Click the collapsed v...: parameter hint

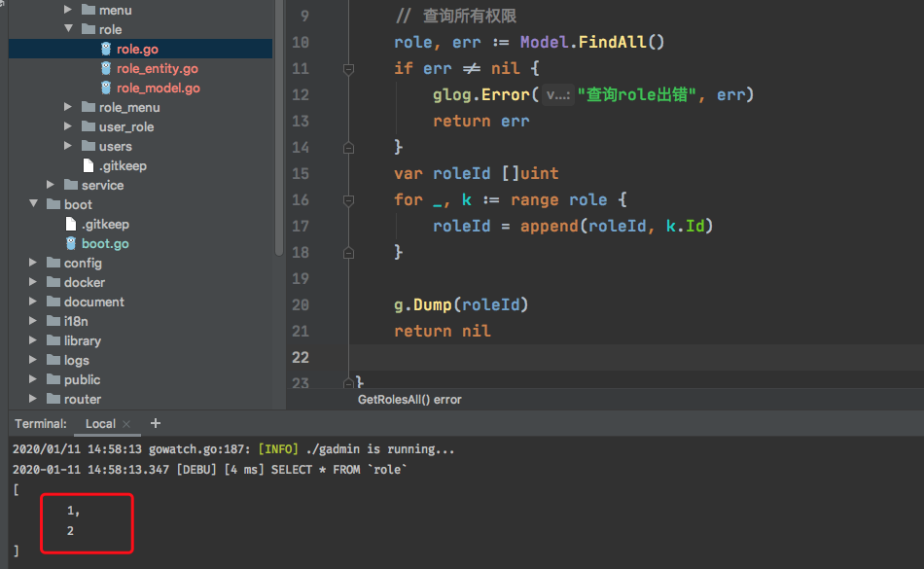point(558,94)
